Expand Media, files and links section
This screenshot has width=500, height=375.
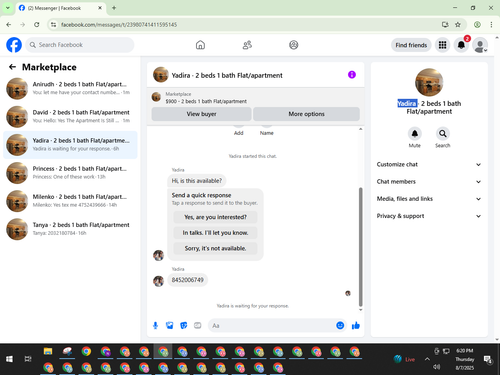tap(429, 199)
